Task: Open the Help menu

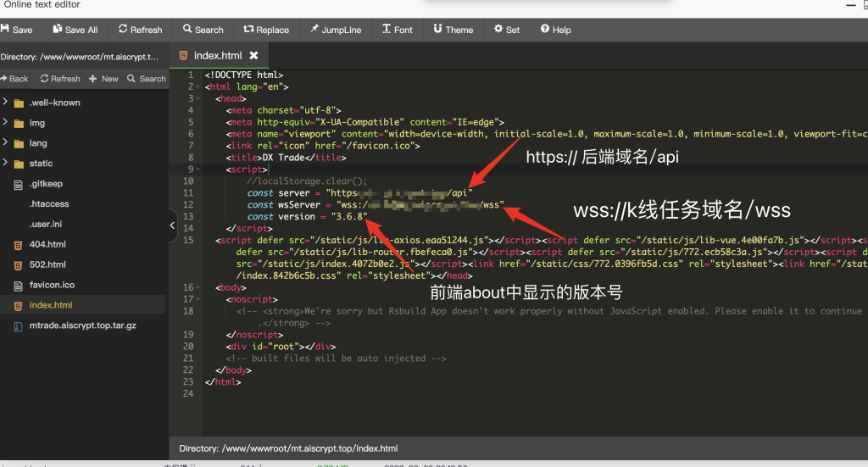Action: (555, 30)
